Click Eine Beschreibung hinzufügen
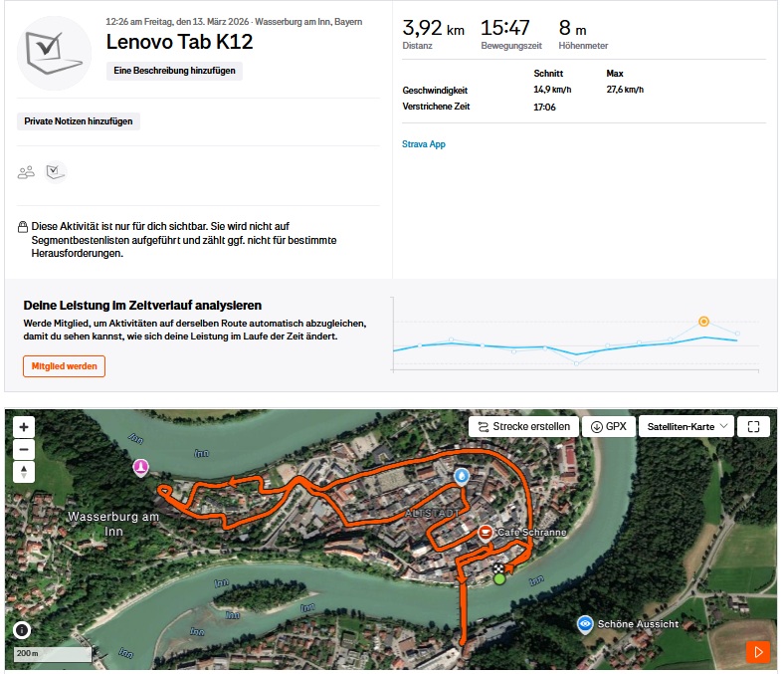The image size is (784, 674). (x=174, y=71)
